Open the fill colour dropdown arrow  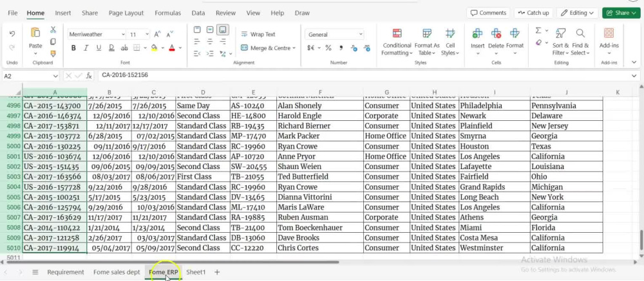point(163,48)
